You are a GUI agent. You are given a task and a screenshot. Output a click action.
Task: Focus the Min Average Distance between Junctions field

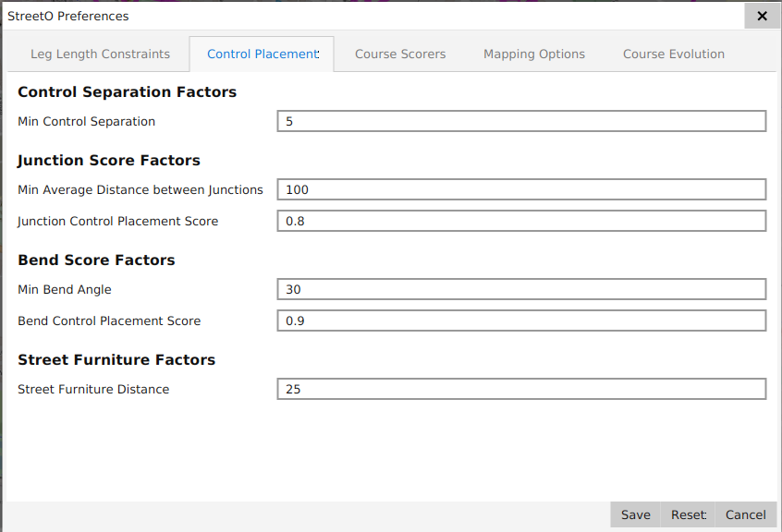521,190
